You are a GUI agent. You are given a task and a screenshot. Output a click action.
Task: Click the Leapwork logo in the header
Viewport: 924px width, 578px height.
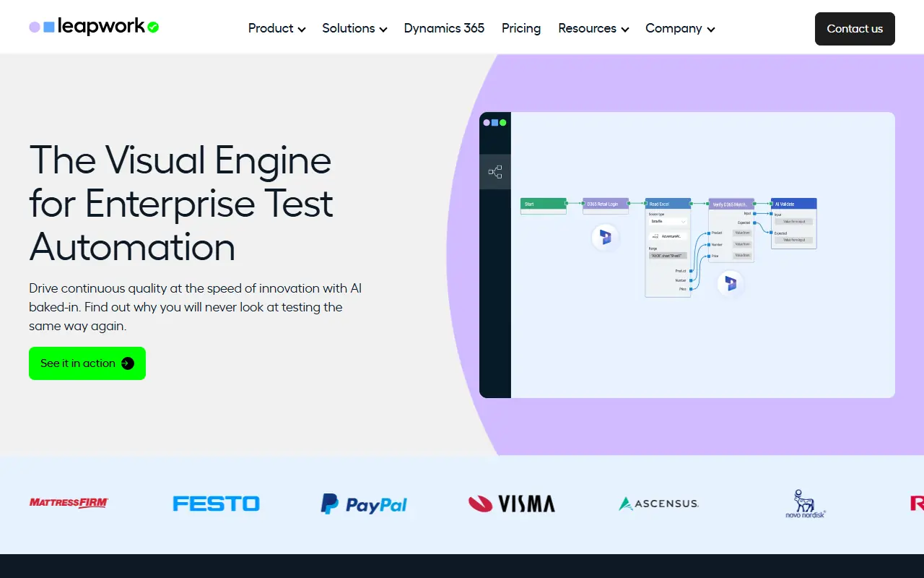(94, 27)
